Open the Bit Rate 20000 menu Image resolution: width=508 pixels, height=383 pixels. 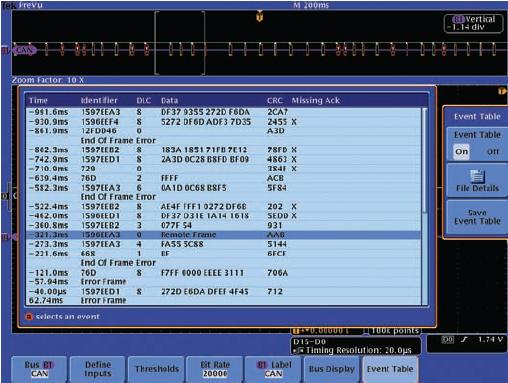coord(215,369)
